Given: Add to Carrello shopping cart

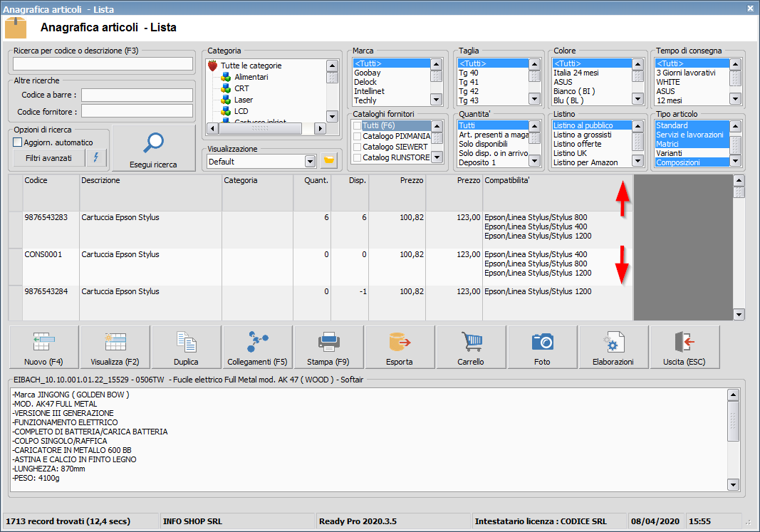Looking at the screenshot, I should click(x=471, y=347).
